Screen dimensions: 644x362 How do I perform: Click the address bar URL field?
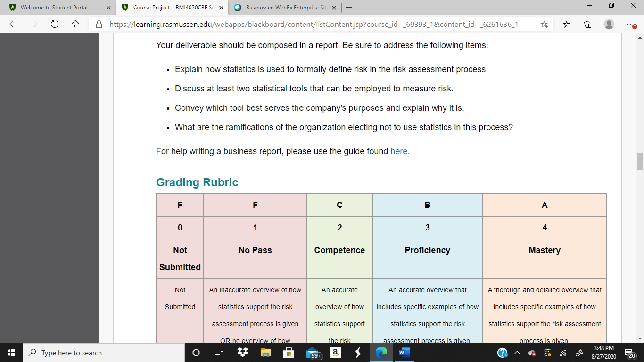[314, 24]
